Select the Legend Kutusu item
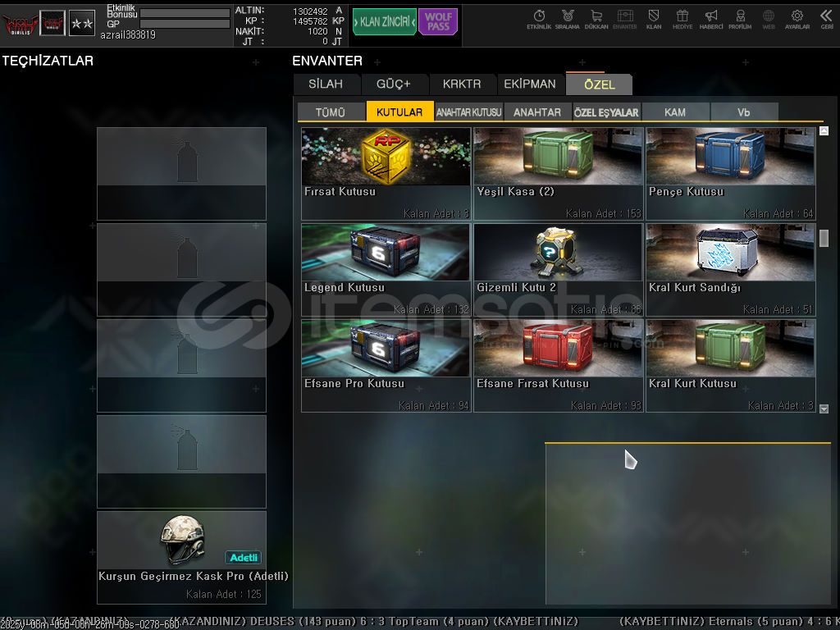840x630 pixels. (x=386, y=269)
